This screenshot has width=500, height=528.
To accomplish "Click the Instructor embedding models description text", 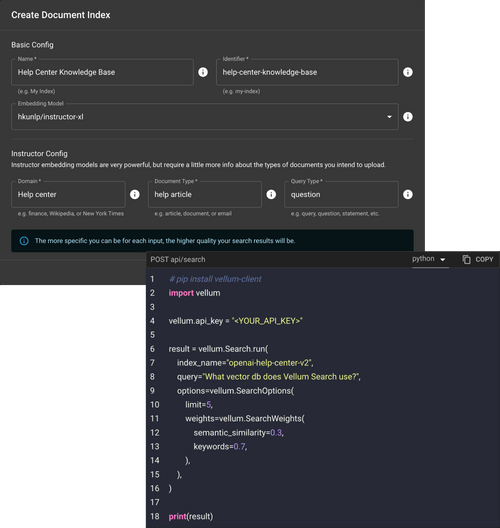I will (198, 165).
